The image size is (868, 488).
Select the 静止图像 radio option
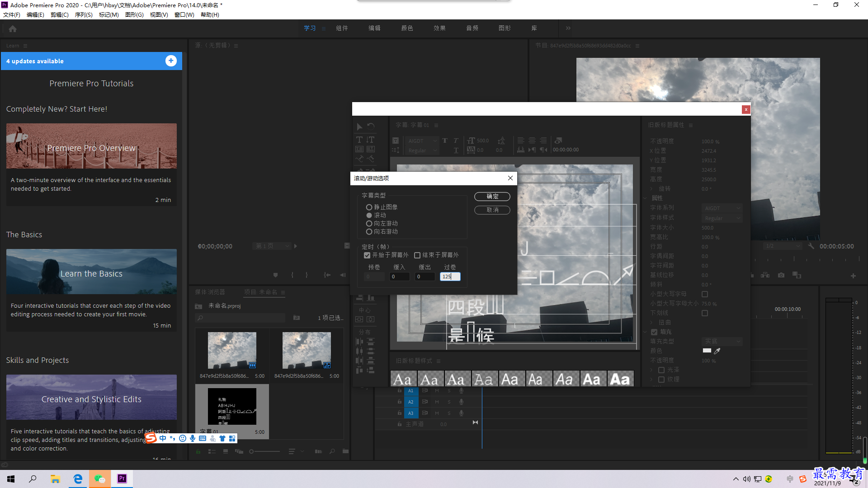click(x=369, y=207)
